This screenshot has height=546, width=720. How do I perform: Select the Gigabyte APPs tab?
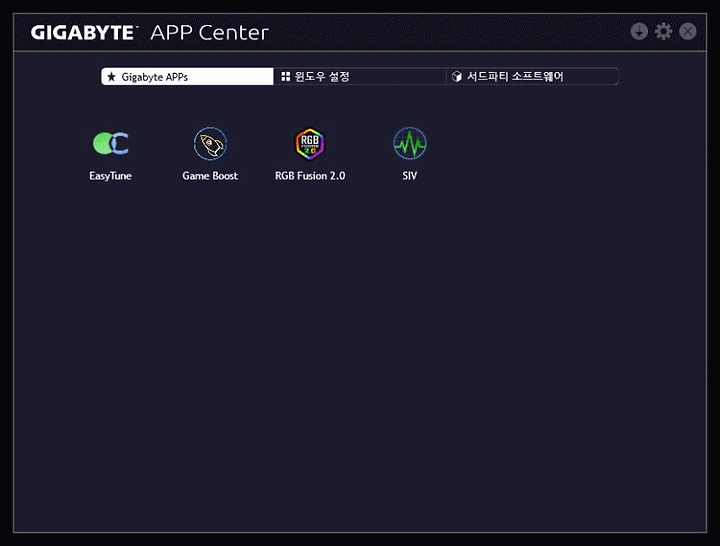coord(187,77)
